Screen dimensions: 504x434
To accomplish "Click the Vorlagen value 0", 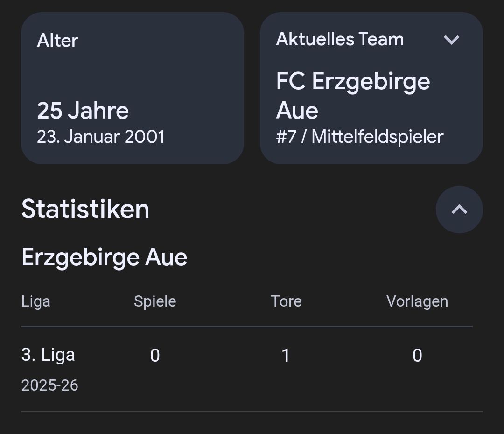I will (x=417, y=356).
